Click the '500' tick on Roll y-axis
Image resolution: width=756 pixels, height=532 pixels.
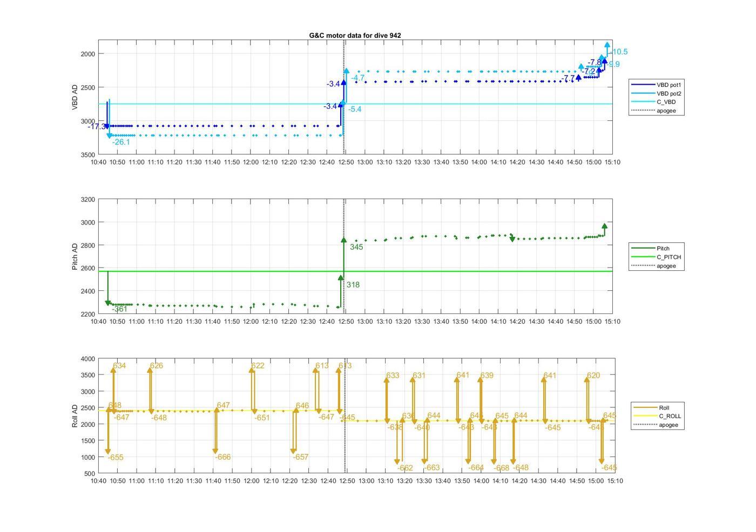[90, 474]
